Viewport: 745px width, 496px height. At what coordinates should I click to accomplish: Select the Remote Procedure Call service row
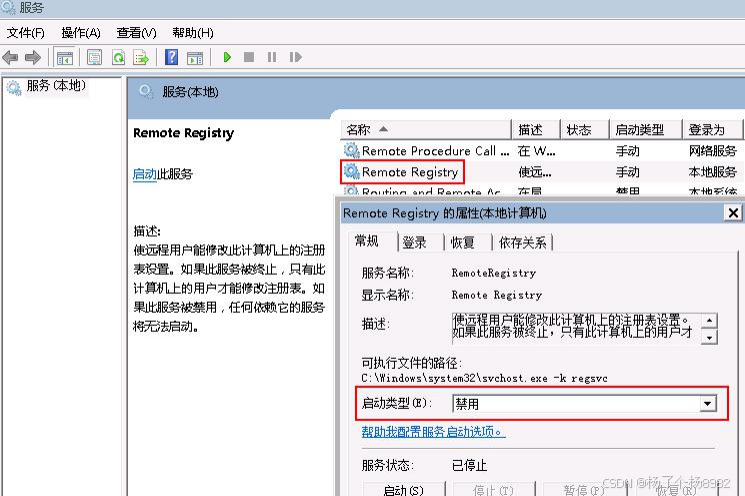tap(541, 151)
